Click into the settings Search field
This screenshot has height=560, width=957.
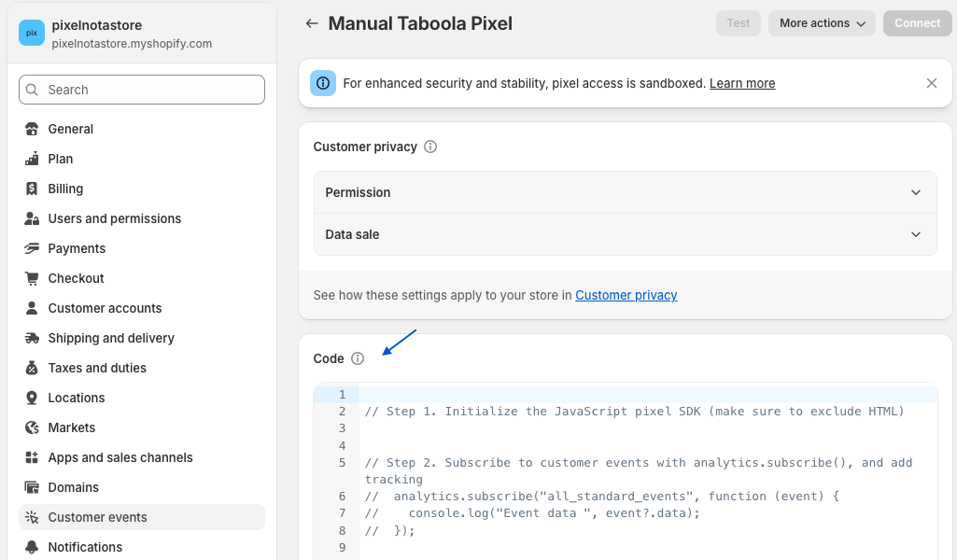142,90
